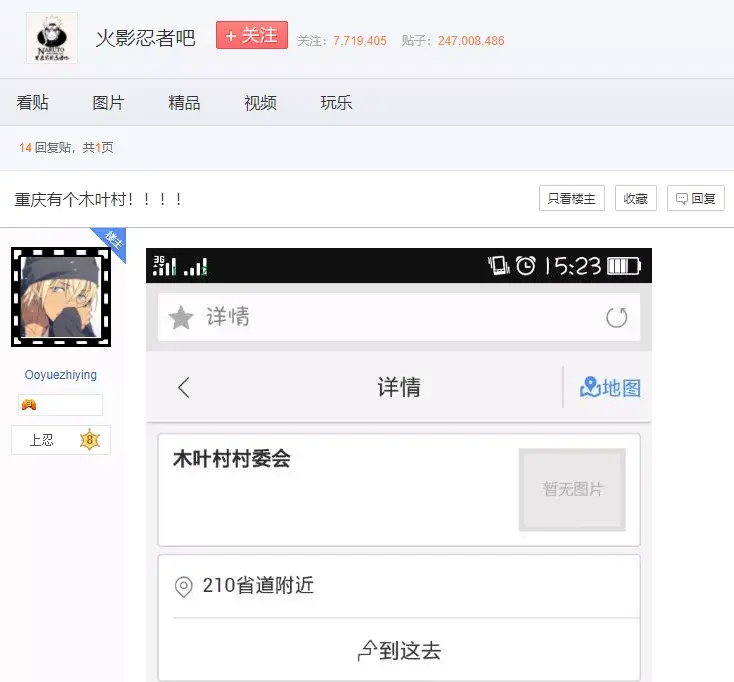
Task: Go back with the left chevron
Action: click(184, 388)
